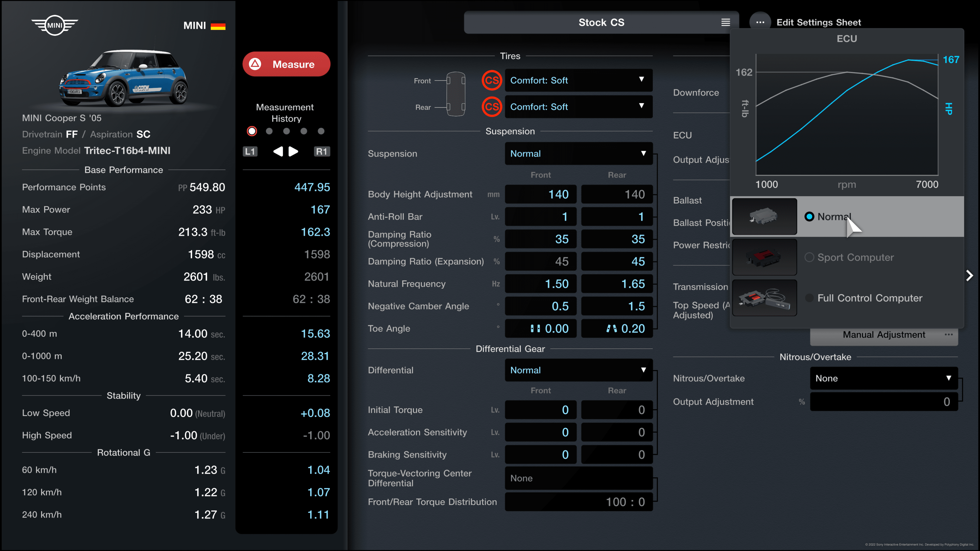Edit rear Damping Ratio Expansion value
This screenshot has height=551, width=980.
617,262
